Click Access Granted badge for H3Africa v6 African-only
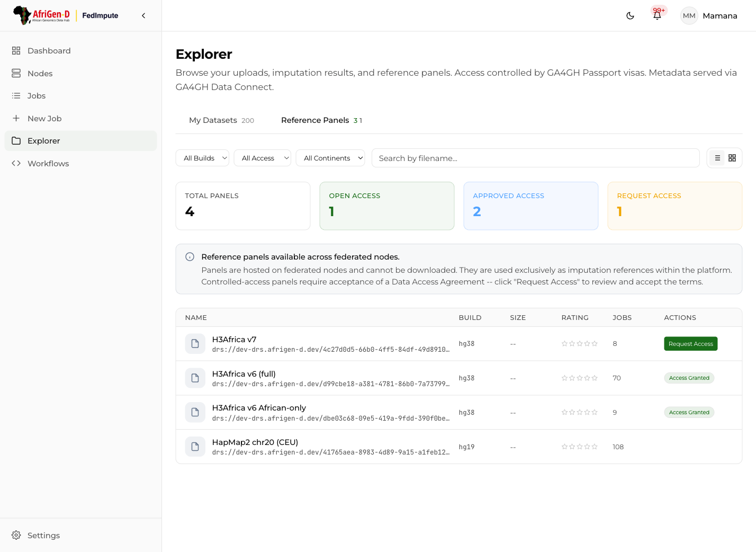The image size is (756, 552). [x=689, y=413]
